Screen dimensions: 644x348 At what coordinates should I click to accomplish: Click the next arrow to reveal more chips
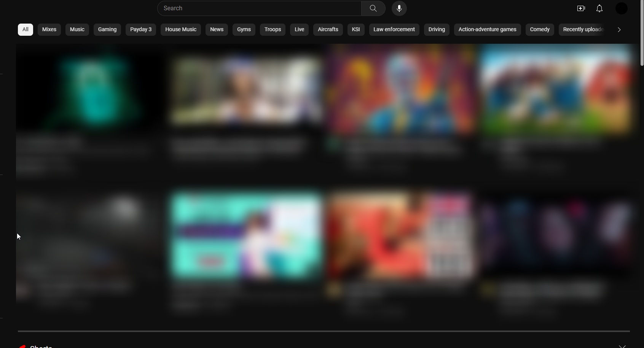(619, 29)
